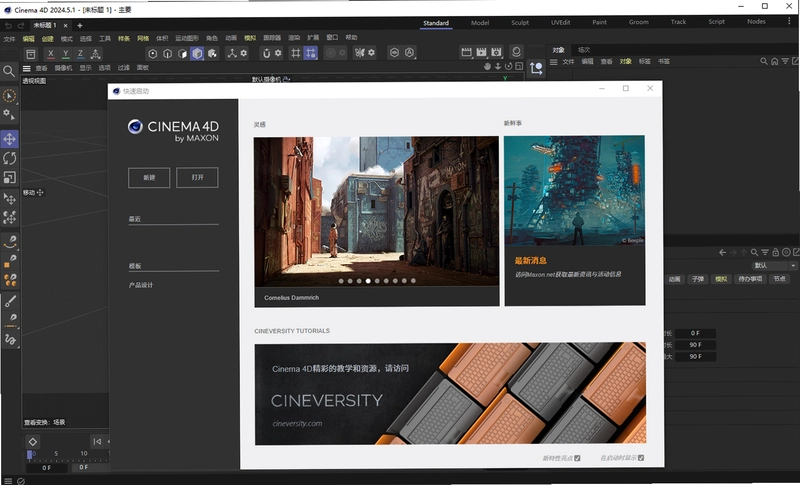Click the timeline playhead at frame 0
800x485 pixels.
30,454
